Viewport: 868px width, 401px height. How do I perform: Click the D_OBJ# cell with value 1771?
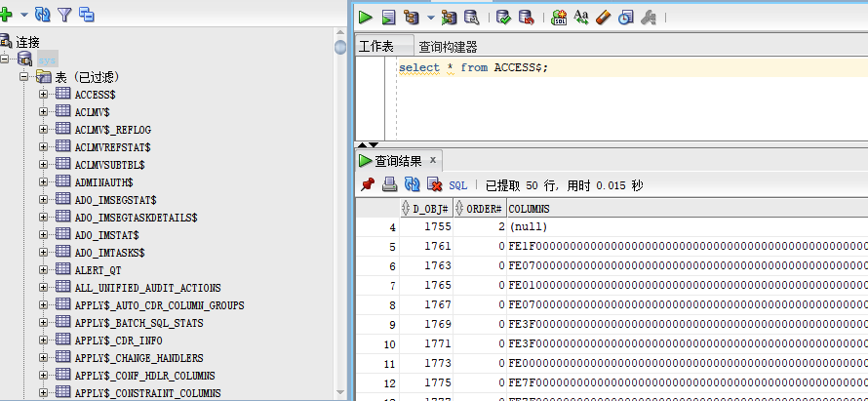[426, 344]
